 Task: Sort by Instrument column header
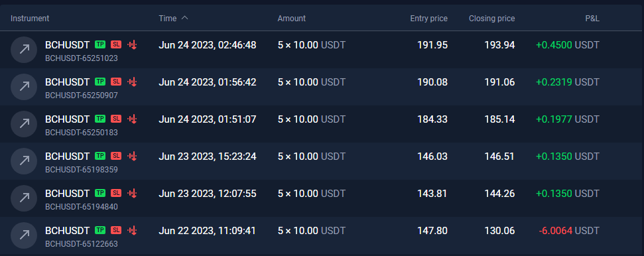[x=30, y=19]
